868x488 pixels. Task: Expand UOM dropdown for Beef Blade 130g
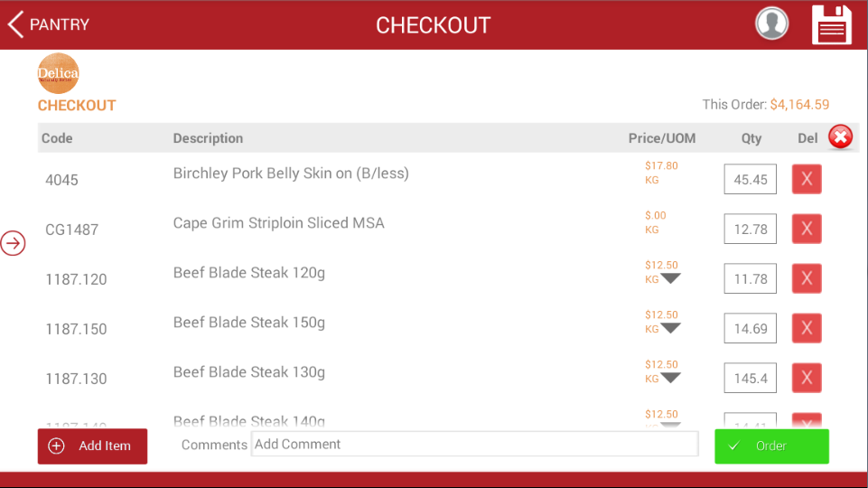pyautogui.click(x=670, y=379)
